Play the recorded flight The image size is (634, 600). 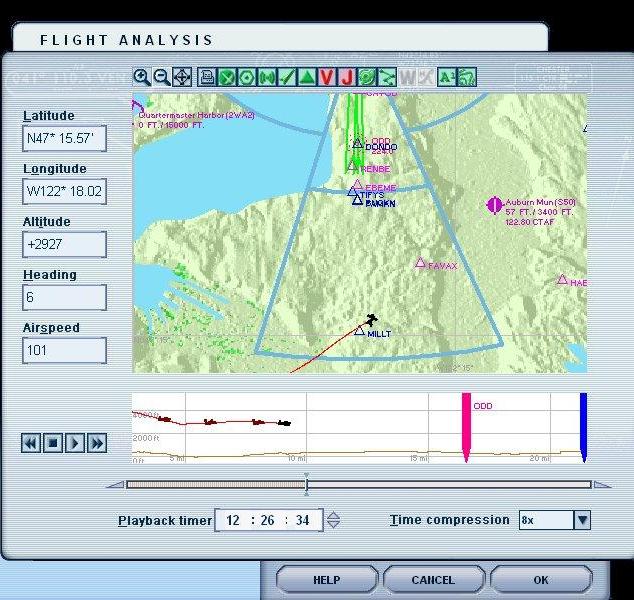tap(75, 443)
